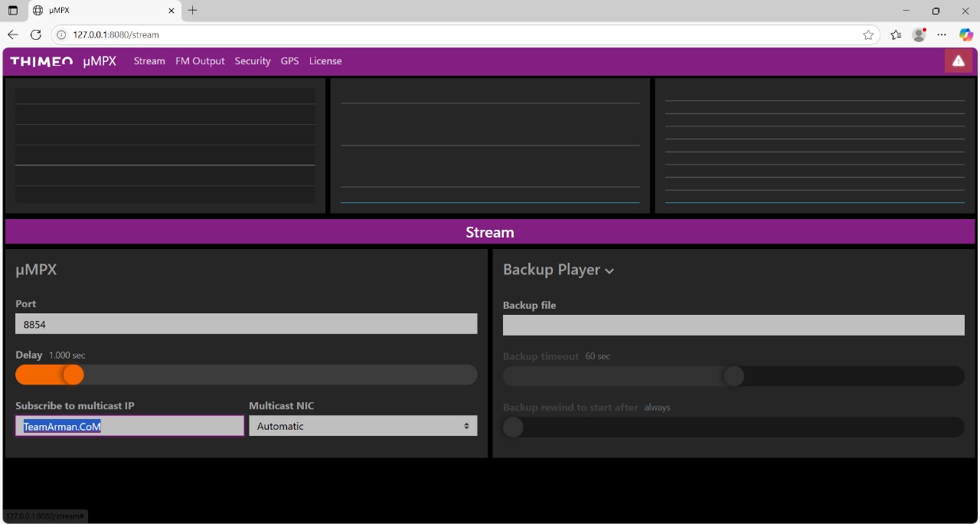
Task: Click the Port input field
Action: click(246, 324)
